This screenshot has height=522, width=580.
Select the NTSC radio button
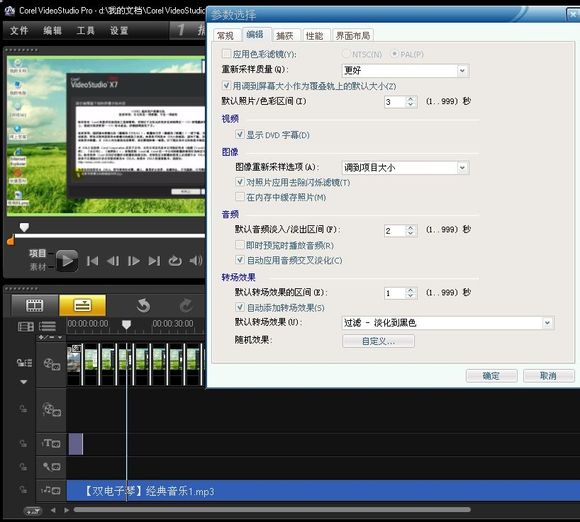tap(346, 54)
